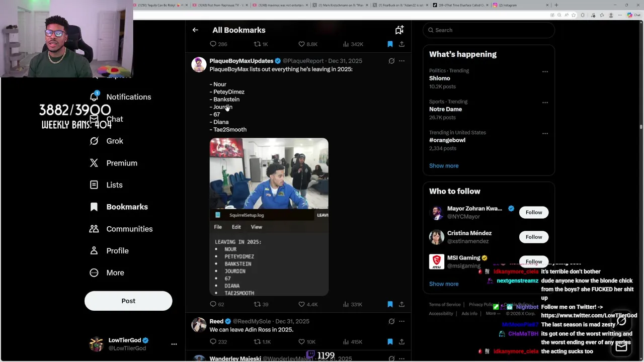Remove bookmark on PlaqueBoyMaxUpdates post
This screenshot has height=362, width=644.
[390, 304]
